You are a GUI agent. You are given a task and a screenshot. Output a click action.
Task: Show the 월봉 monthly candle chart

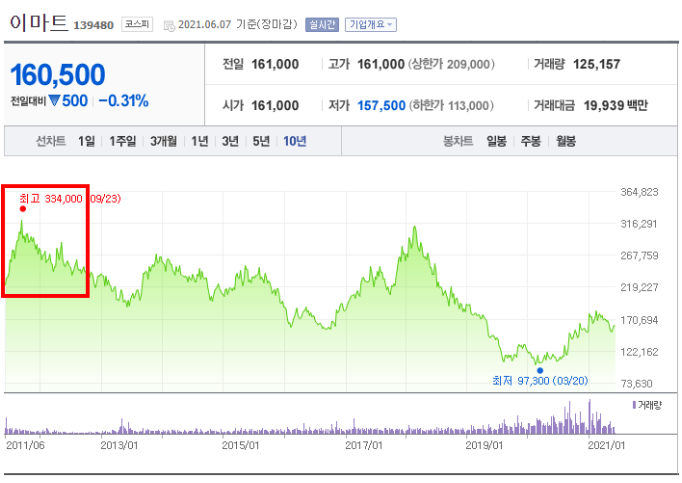pos(566,141)
